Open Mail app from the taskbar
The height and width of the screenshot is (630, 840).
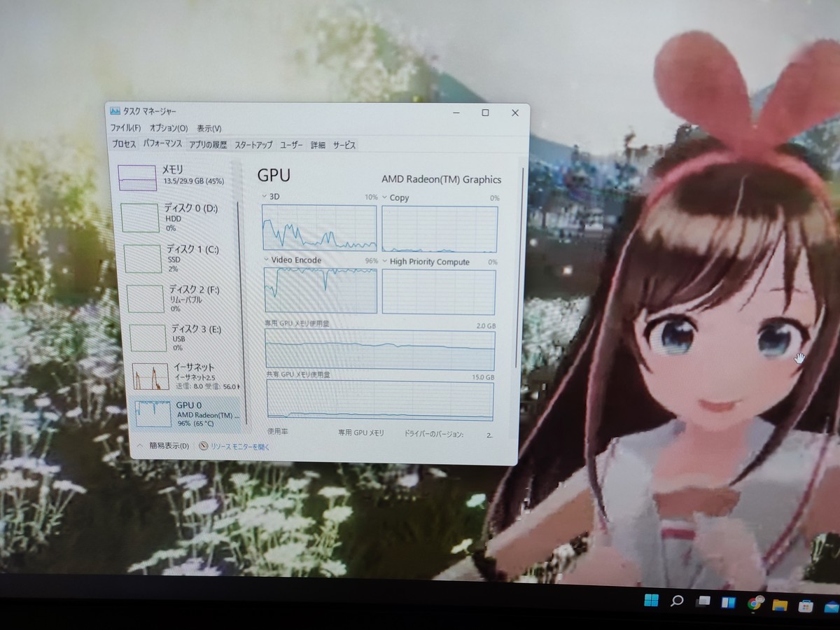pos(831,607)
